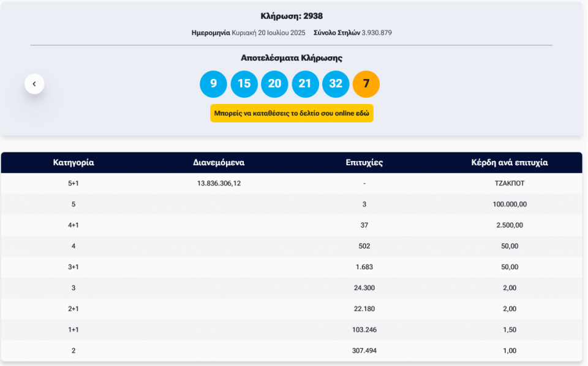The width and height of the screenshot is (588, 366).
Task: Click the Διανεμόμενα column header
Action: pos(219,163)
